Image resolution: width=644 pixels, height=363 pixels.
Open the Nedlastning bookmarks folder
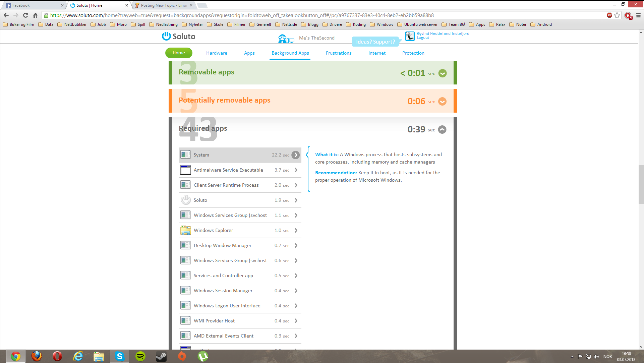pos(163,24)
